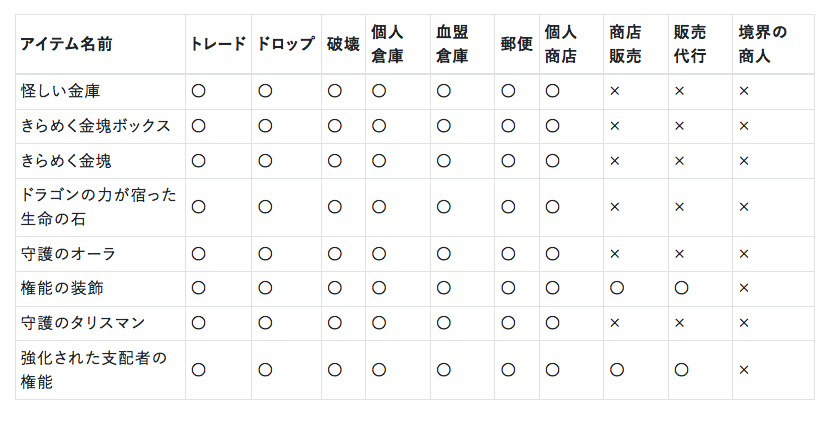
Task: Click the 境界の商人 column header
Action: pos(763,44)
